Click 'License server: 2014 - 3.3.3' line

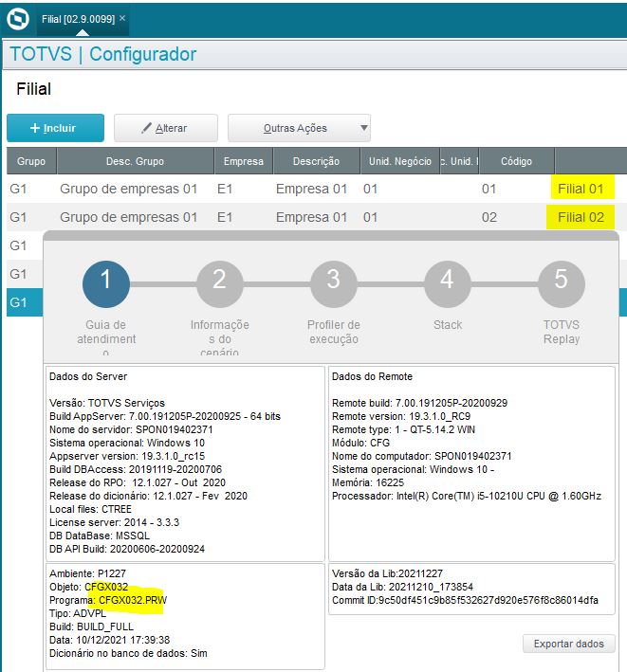coord(114,522)
